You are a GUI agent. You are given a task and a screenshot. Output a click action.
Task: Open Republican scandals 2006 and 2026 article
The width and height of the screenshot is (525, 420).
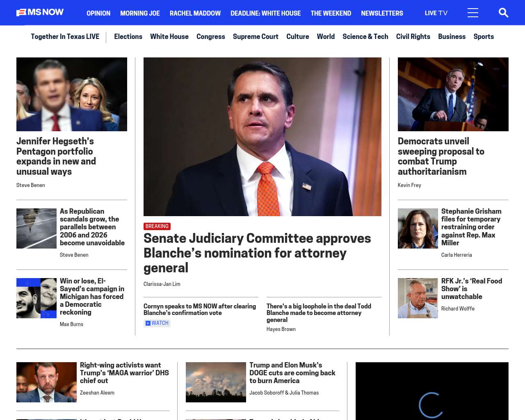[x=92, y=227]
